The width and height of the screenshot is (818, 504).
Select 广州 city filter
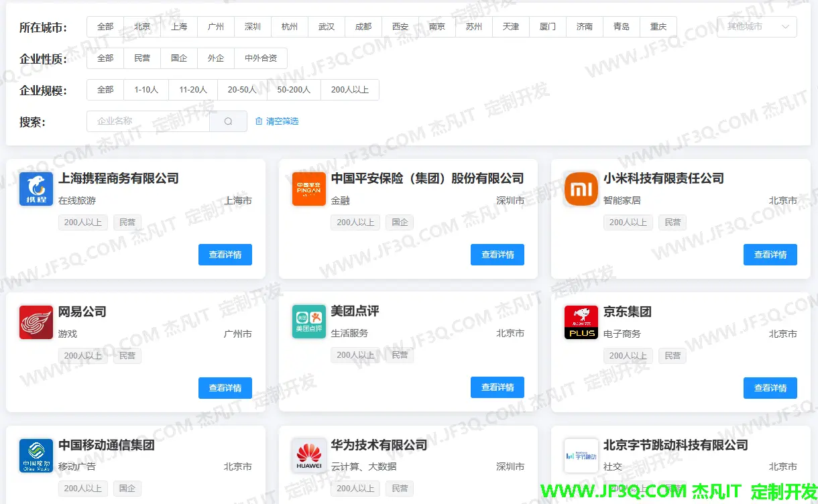216,27
